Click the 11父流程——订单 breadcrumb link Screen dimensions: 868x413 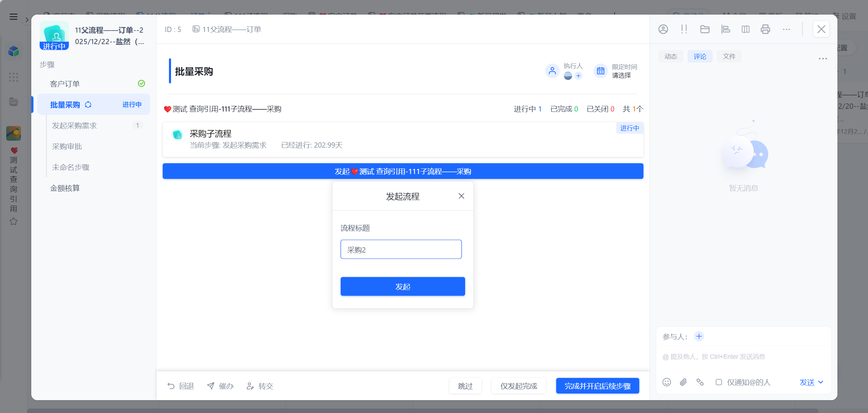226,29
